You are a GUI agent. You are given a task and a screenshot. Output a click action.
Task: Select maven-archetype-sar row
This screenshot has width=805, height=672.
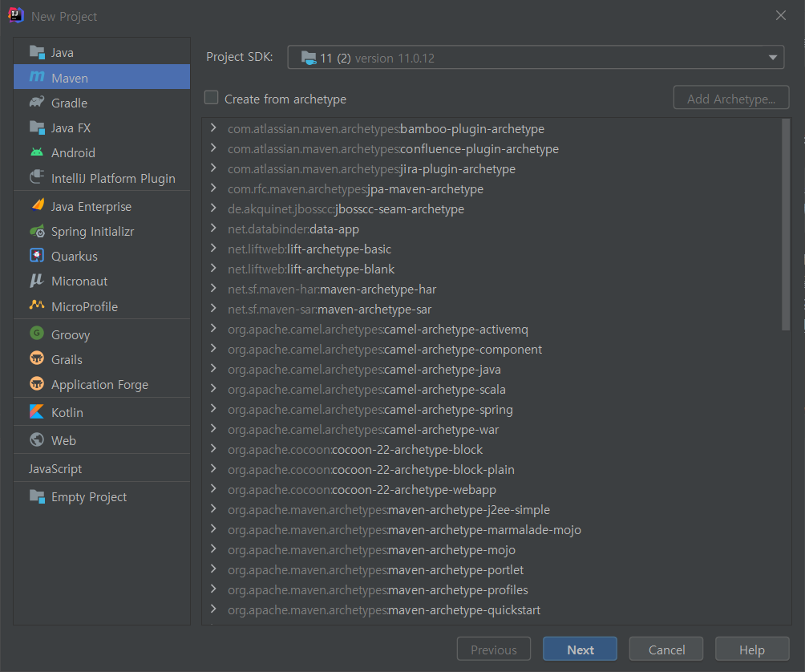(492, 309)
